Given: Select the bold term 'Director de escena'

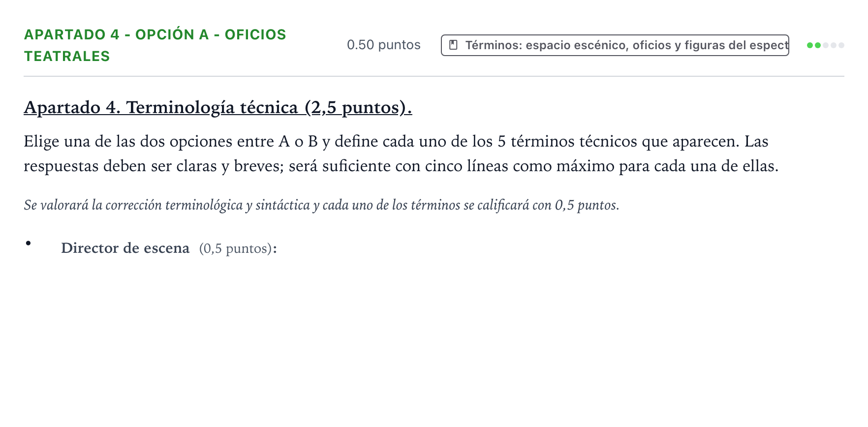Looking at the screenshot, I should point(125,248).
